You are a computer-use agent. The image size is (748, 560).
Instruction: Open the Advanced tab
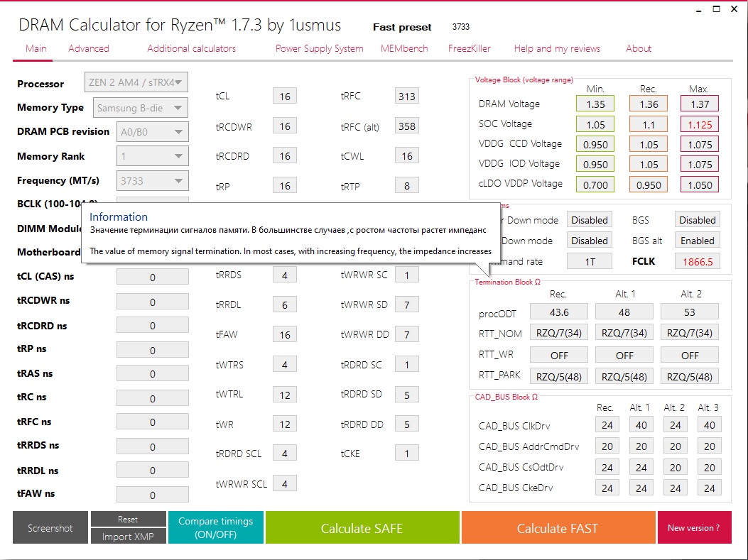(x=89, y=48)
